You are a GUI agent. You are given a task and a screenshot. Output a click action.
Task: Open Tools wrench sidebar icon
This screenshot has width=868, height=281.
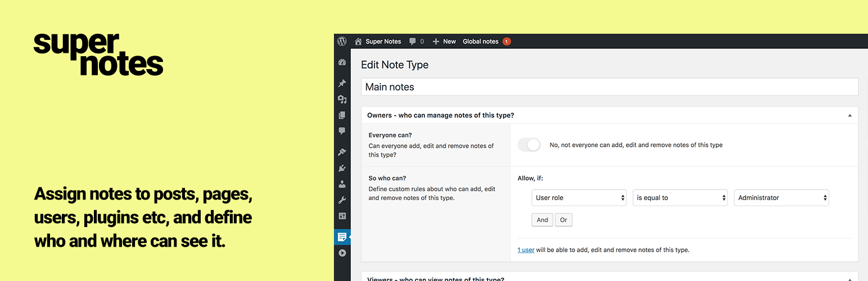[x=342, y=200]
